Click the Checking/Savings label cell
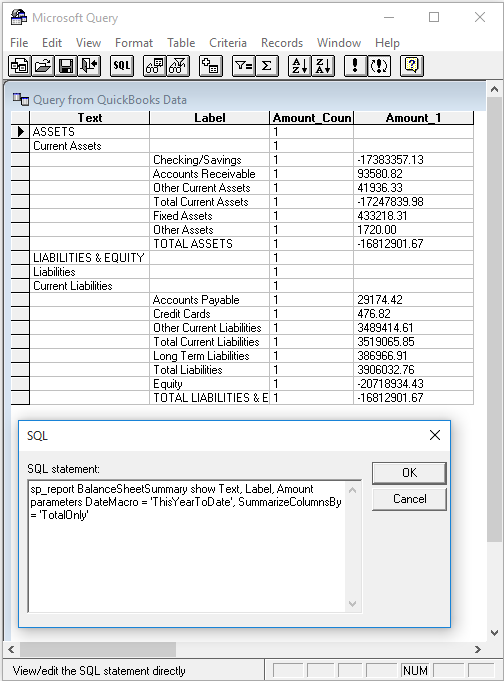This screenshot has width=504, height=681. coord(209,160)
